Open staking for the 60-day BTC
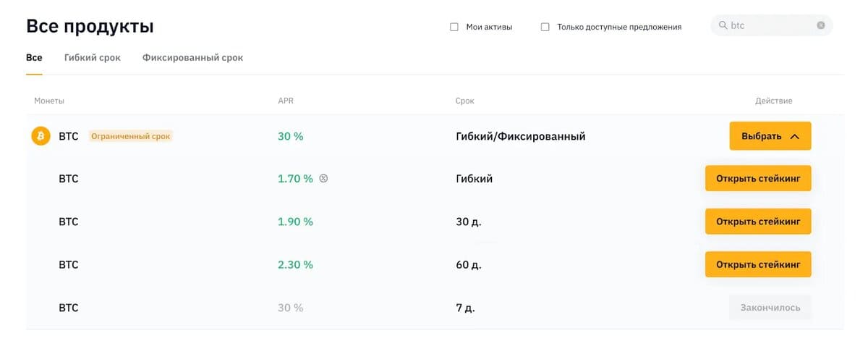Viewport: 868px width, 349px height. click(x=757, y=264)
